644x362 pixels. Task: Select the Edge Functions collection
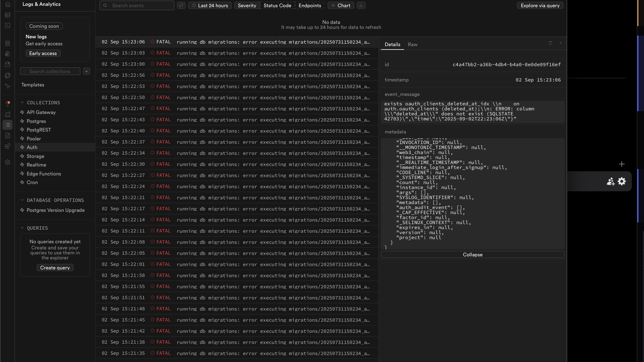tap(44, 174)
